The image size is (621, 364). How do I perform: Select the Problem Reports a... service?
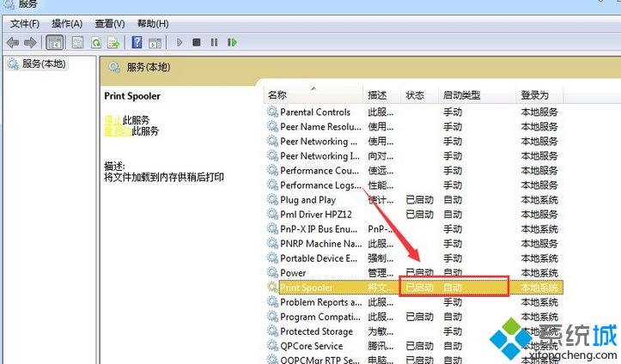pos(414,302)
